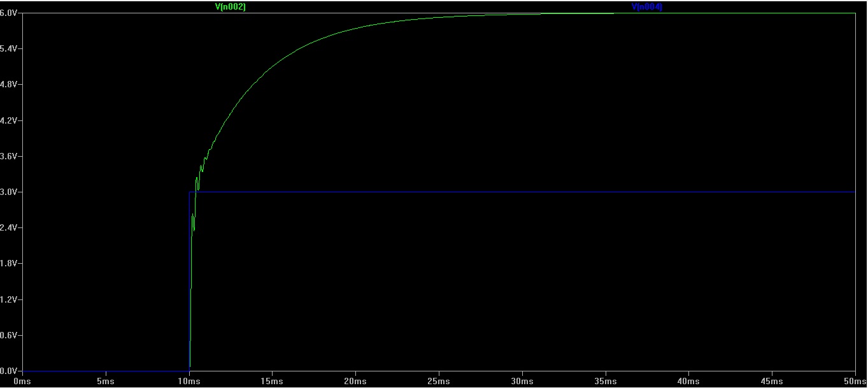Select the 3.0V label on voltage axis

point(11,192)
